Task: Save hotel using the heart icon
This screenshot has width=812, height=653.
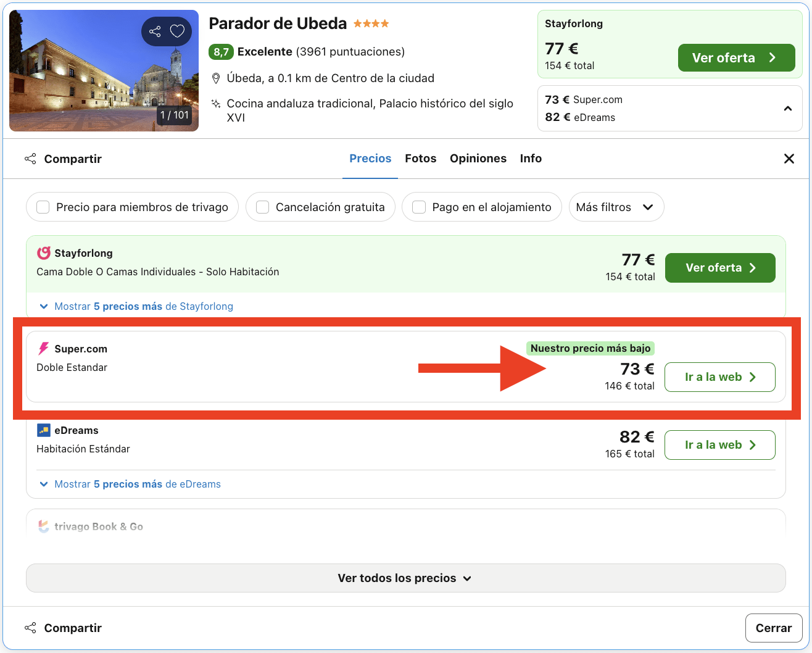Action: click(178, 31)
